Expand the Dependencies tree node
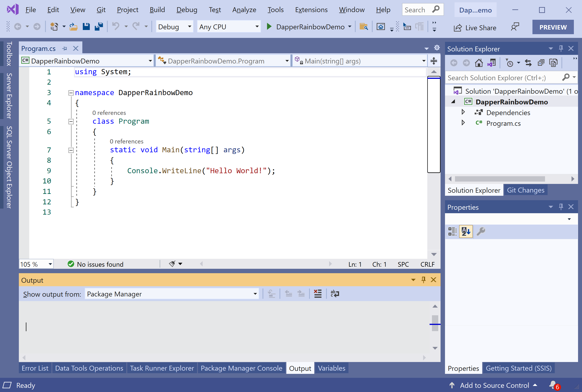The width and height of the screenshot is (582, 392). tap(463, 112)
